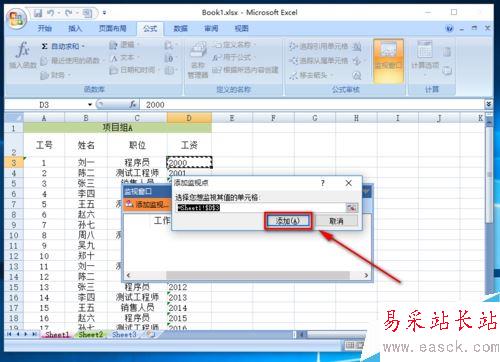Image resolution: width=500 pixels, height=362 pixels.
Task: Select column F header
Action: click(273, 118)
